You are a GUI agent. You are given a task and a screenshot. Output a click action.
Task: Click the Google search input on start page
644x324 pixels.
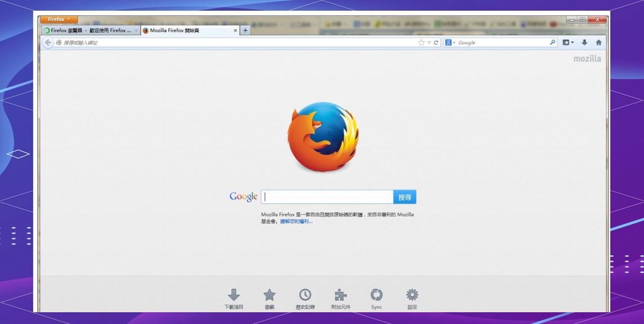pos(327,197)
